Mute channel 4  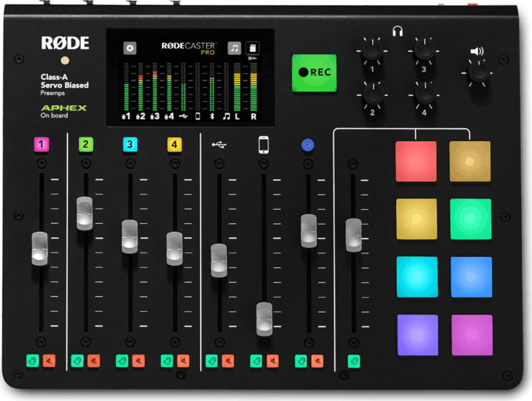(x=183, y=361)
